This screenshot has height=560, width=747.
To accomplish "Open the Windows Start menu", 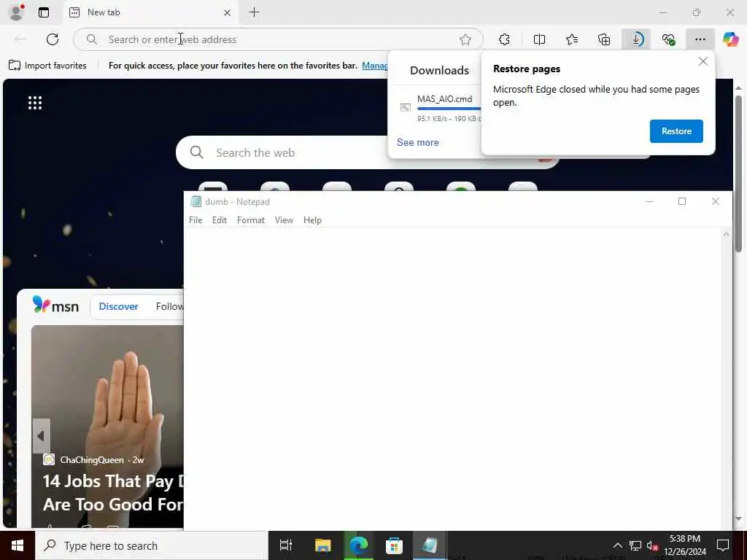I will [18, 545].
